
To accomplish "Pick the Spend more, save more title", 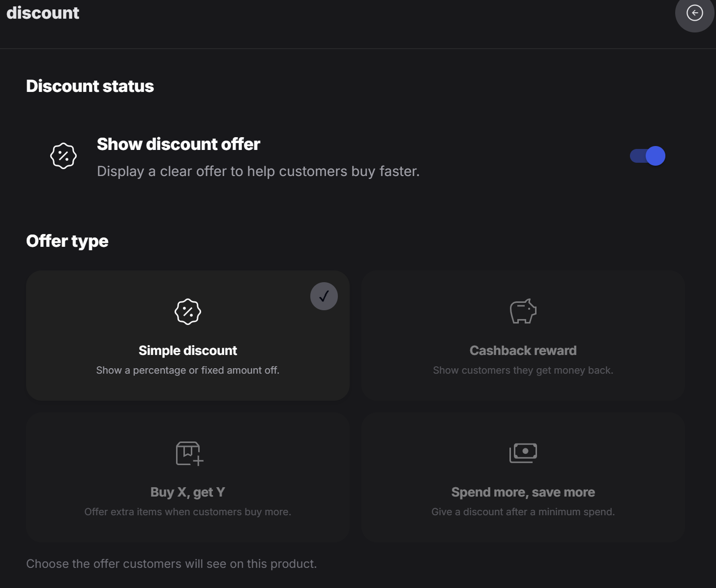I will coord(523,492).
